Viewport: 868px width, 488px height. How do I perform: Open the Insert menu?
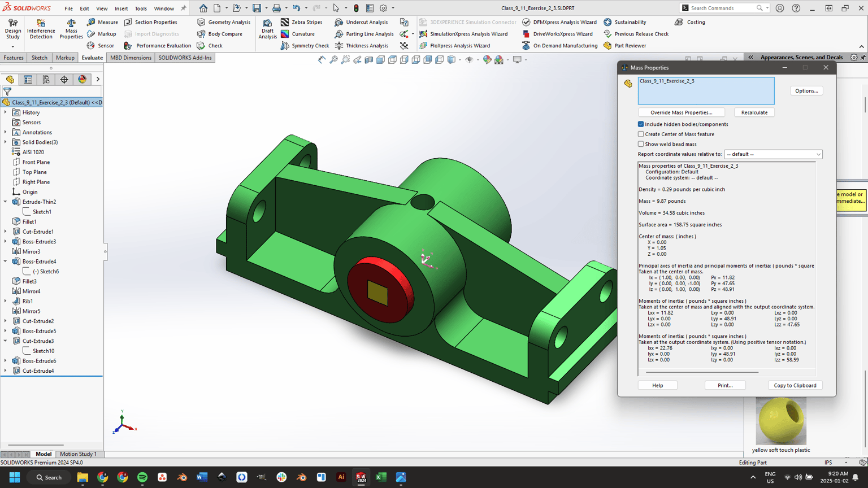[121, 8]
